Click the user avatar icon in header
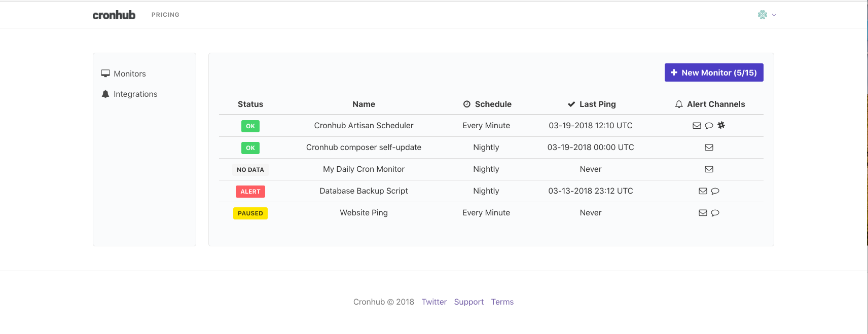Viewport: 868px width, 334px height. tap(762, 15)
